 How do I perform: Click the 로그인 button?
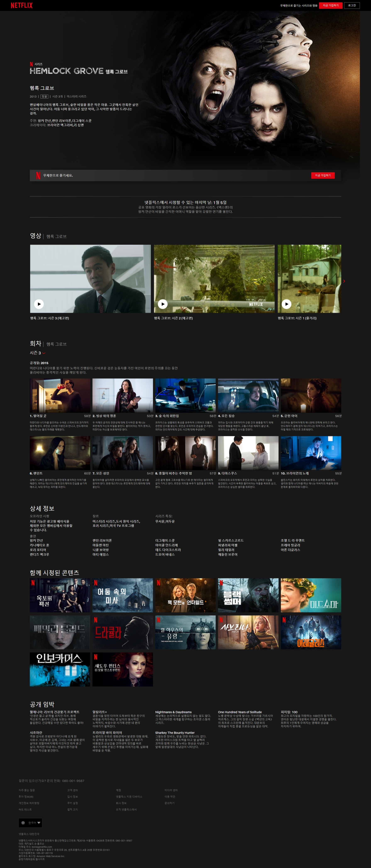[x=352, y=5]
